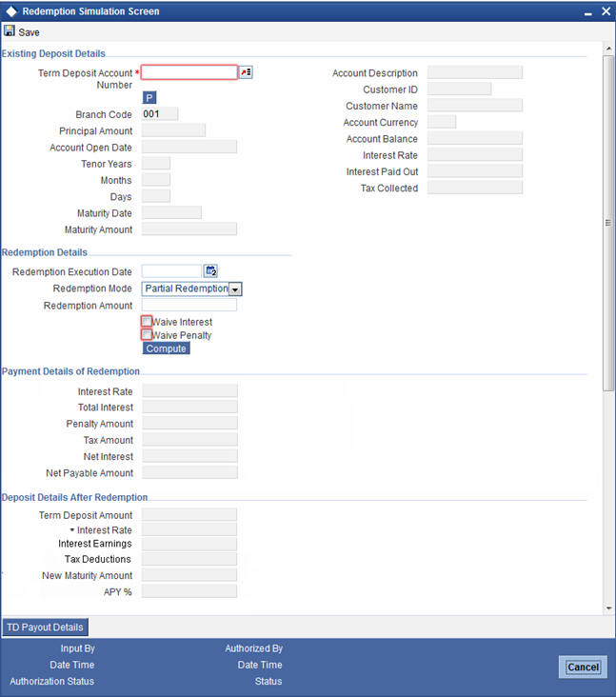
Task: Click the blue P button below account number
Action: pos(149,98)
